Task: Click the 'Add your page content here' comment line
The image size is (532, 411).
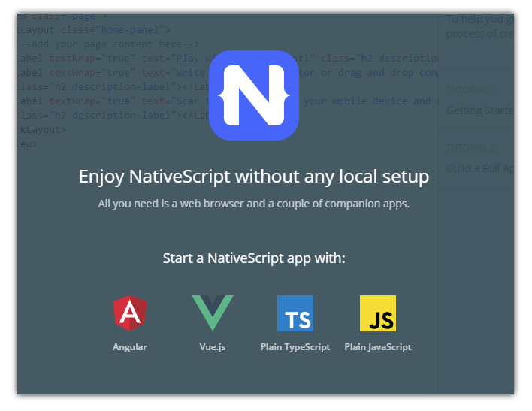Action: (x=108, y=44)
